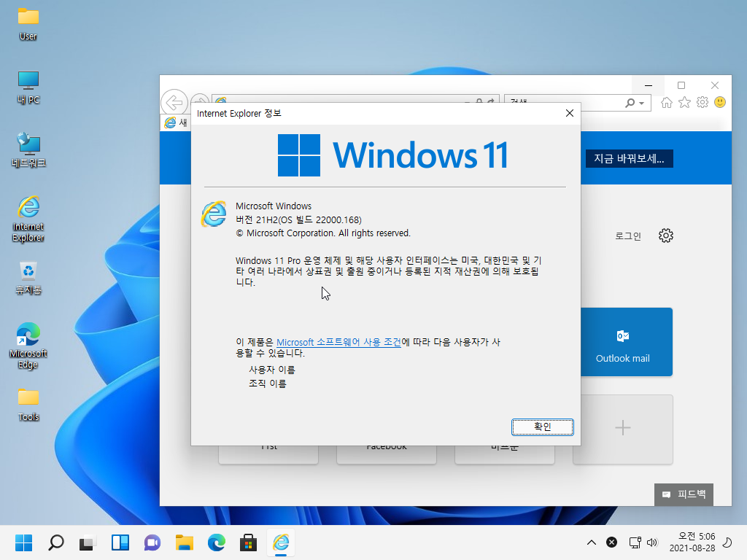Open page settings gear beside 로그인
The width and height of the screenshot is (747, 560).
665,236
